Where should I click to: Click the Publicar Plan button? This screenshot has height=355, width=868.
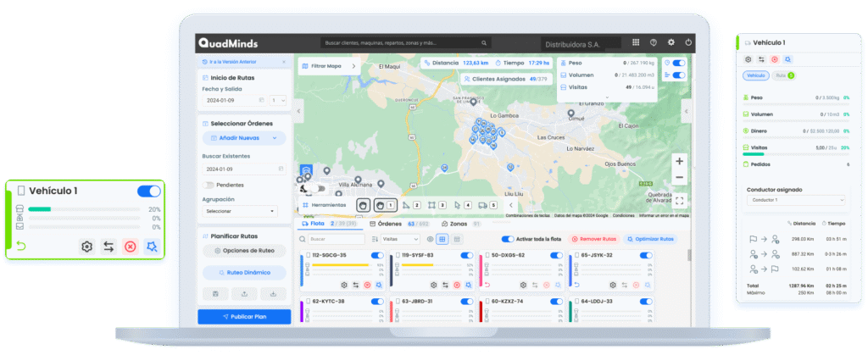click(x=244, y=316)
